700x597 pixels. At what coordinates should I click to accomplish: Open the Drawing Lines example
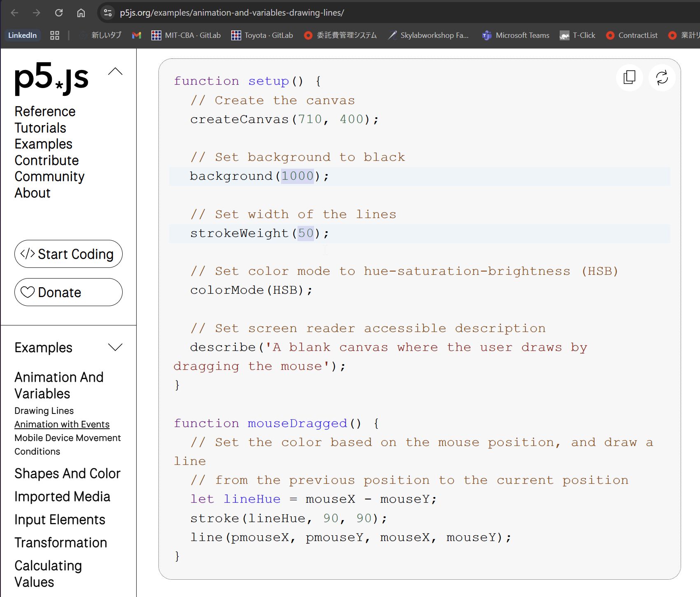click(x=44, y=411)
